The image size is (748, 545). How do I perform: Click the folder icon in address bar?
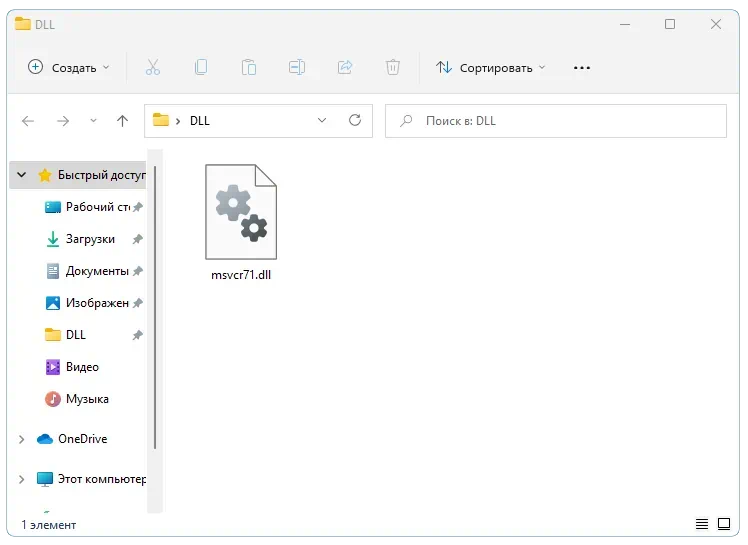tap(161, 120)
